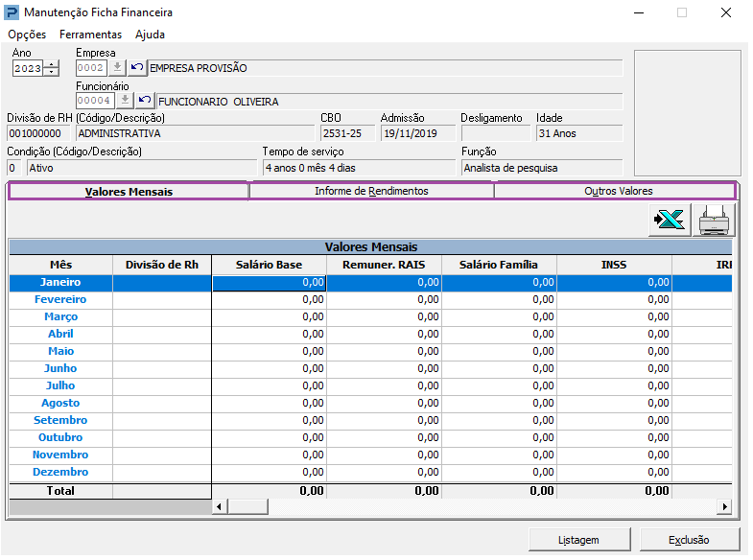The image size is (753, 560).
Task: Open the Ajuda menu
Action: point(150,35)
